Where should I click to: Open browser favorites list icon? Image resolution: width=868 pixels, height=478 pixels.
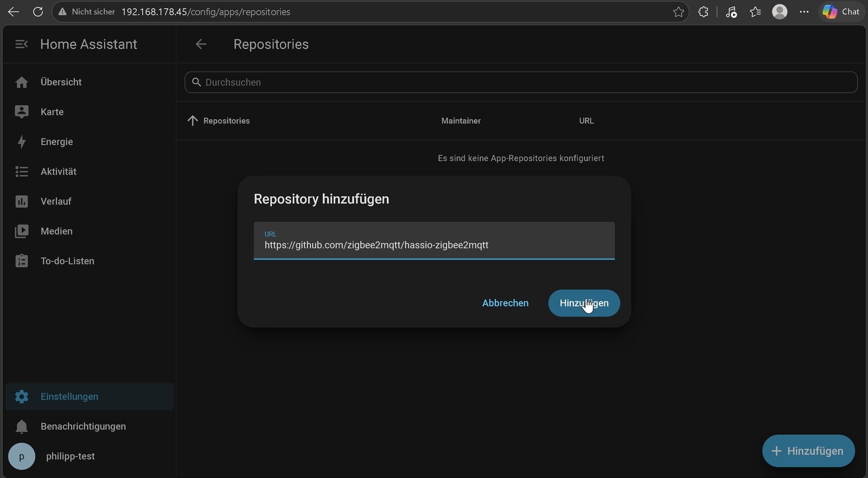pyautogui.click(x=755, y=11)
